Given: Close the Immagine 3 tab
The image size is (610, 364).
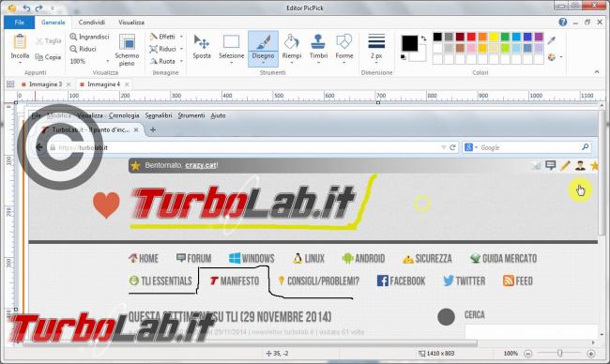Looking at the screenshot, I should (69, 84).
